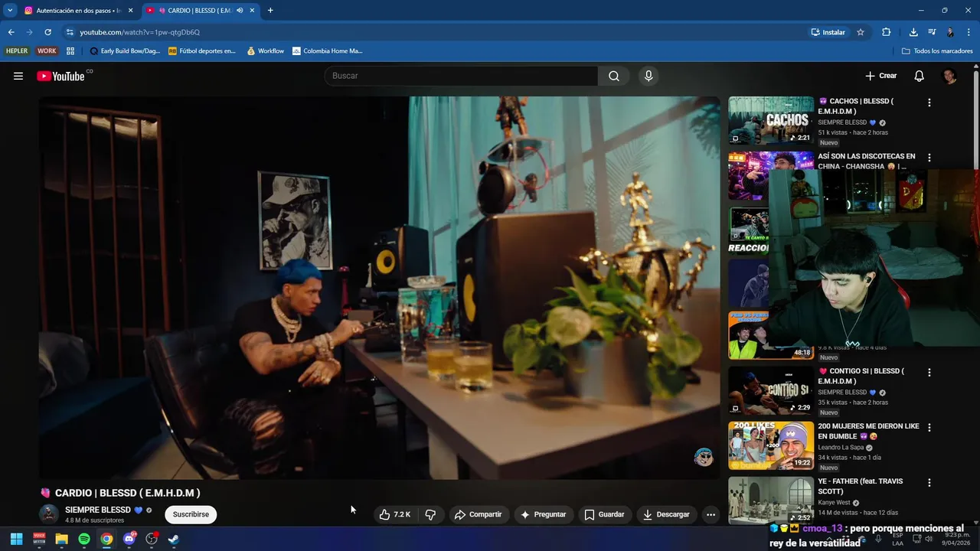Go back in browser history
Viewport: 980px width, 551px height.
tap(11, 32)
